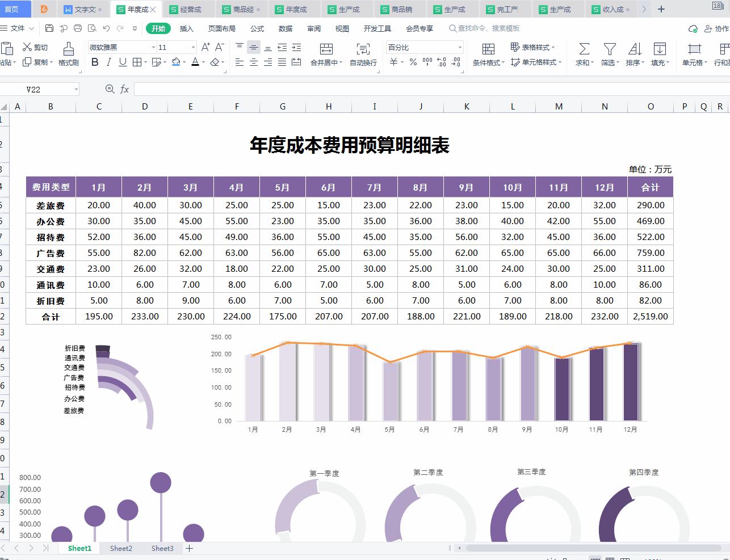Open the font color swatch
730x560 pixels.
point(196,62)
